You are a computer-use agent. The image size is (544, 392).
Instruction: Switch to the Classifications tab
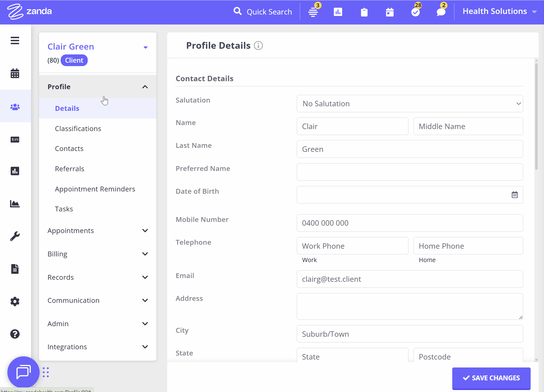coord(78,128)
